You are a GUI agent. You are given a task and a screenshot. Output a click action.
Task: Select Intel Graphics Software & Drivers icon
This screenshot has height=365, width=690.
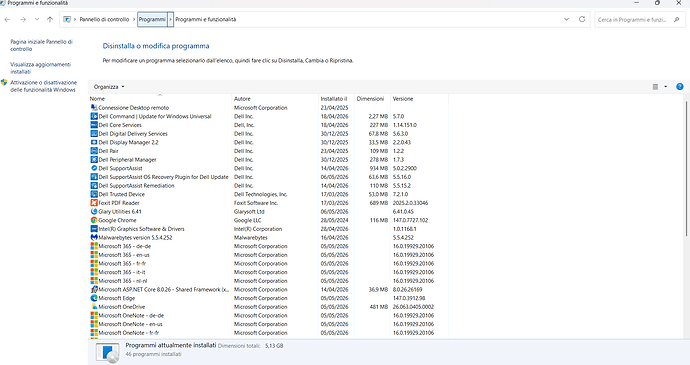[94, 229]
